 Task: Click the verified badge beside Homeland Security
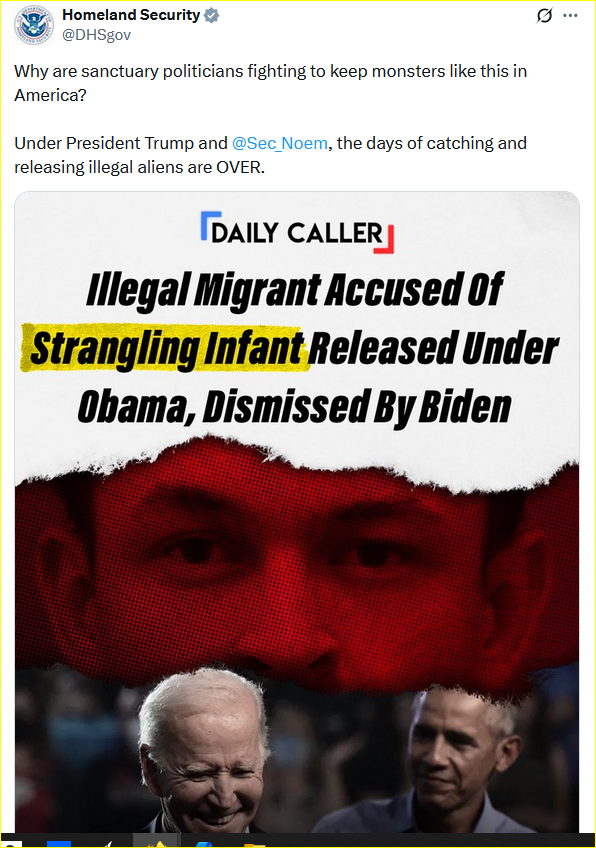tap(211, 15)
